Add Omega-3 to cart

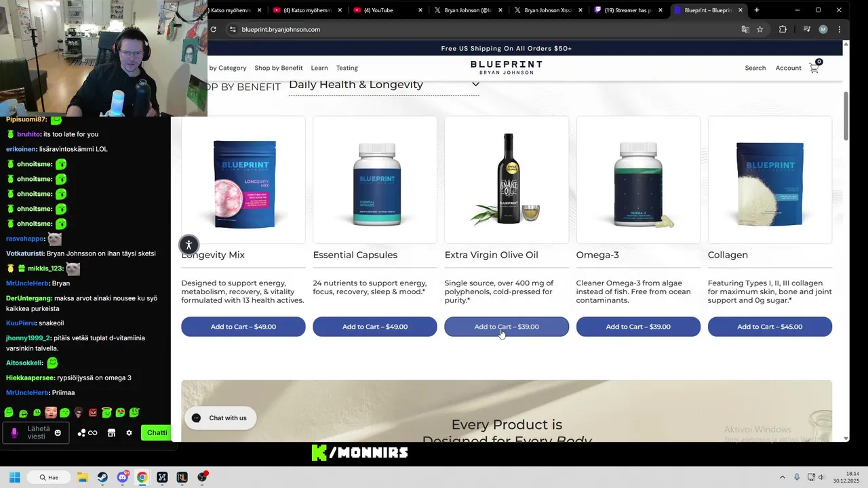(x=638, y=327)
